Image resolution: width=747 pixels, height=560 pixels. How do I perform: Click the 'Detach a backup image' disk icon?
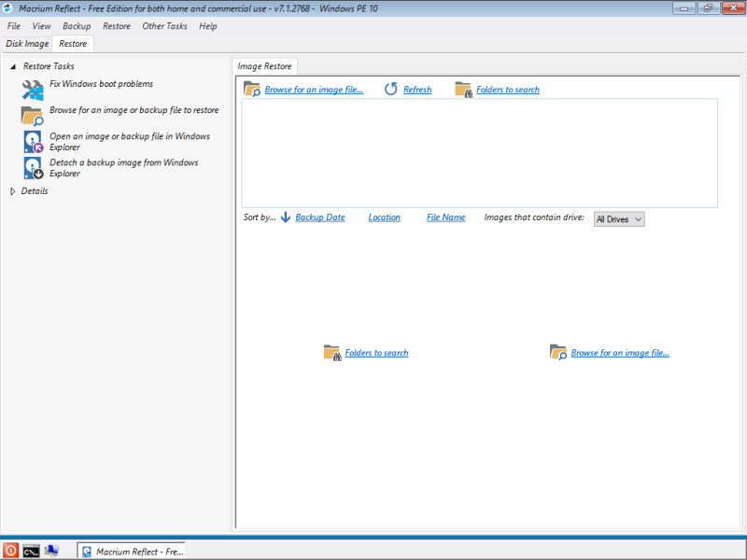(x=33, y=168)
